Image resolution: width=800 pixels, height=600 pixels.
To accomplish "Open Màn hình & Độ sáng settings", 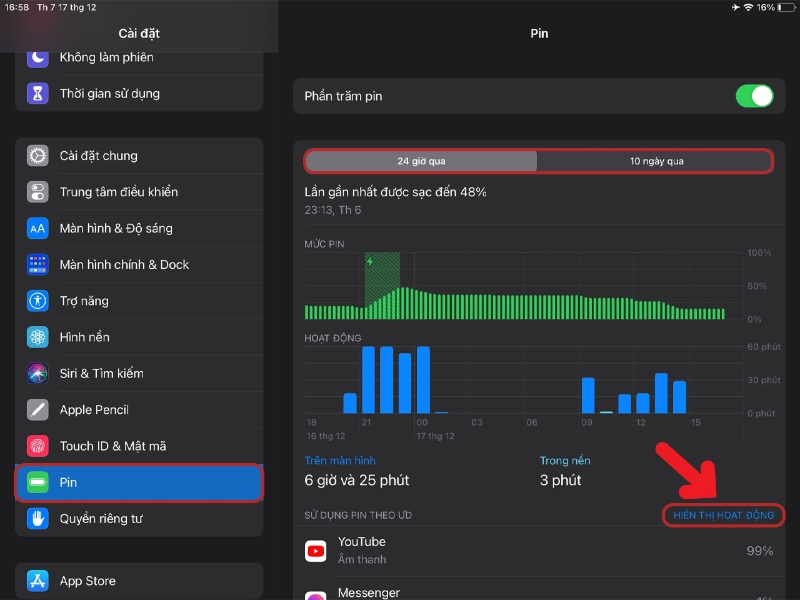I will tap(116, 228).
